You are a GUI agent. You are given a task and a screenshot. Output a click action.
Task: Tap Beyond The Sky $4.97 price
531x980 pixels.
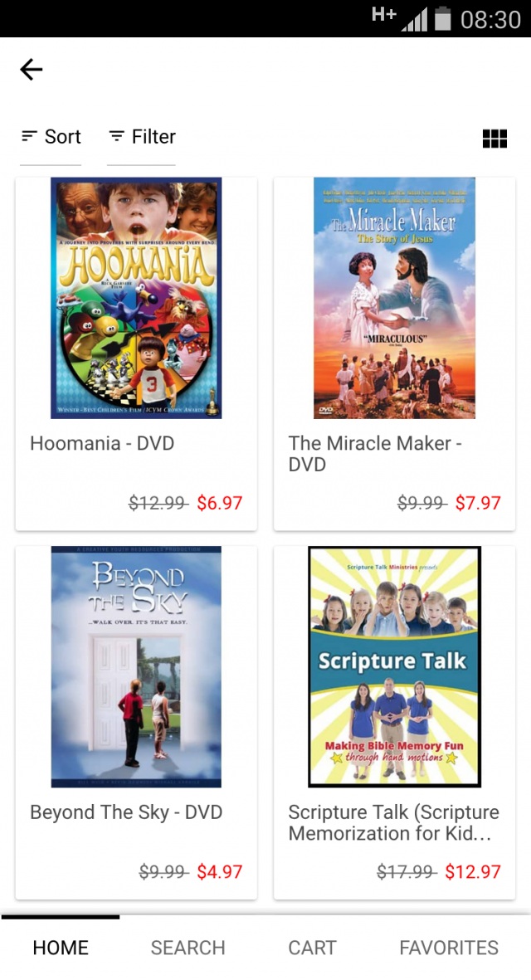[219, 871]
